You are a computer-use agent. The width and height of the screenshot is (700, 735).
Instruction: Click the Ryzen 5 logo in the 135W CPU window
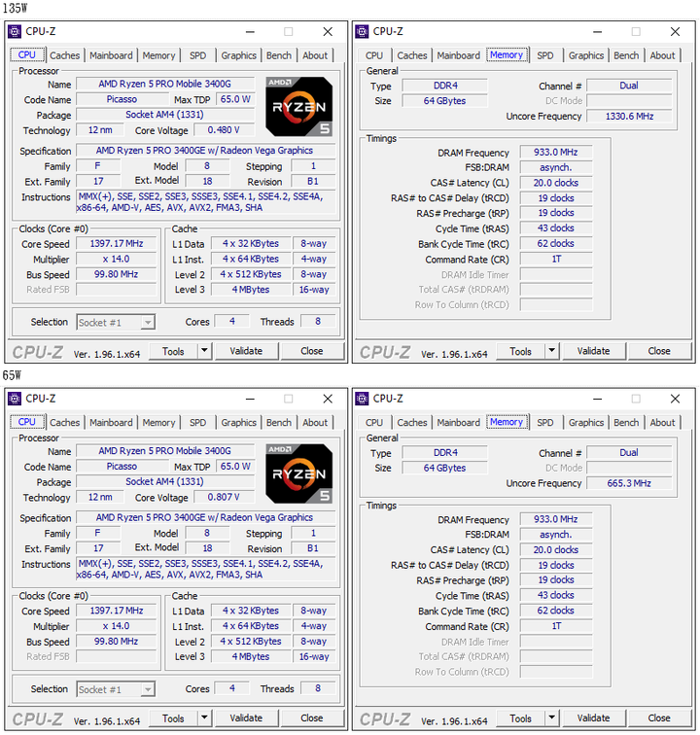click(x=299, y=107)
